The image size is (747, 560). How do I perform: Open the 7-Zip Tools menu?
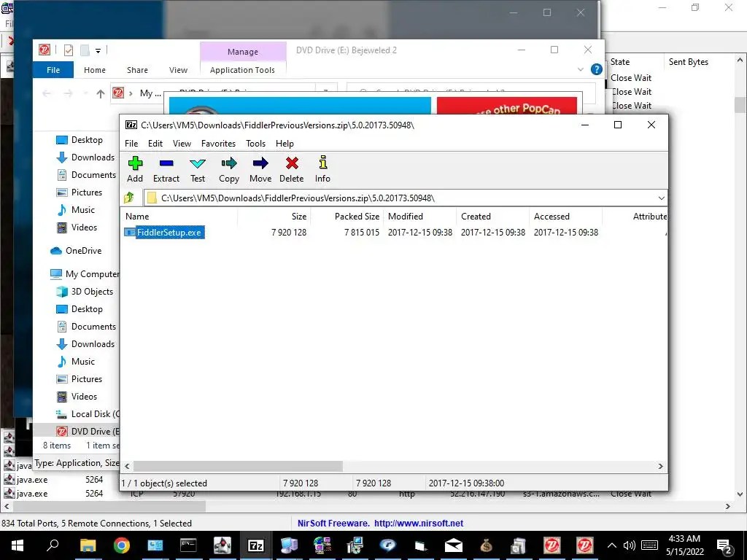point(255,144)
